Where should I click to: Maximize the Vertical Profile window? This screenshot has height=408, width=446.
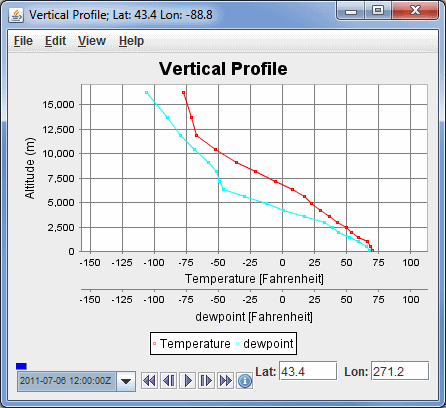[x=378, y=11]
